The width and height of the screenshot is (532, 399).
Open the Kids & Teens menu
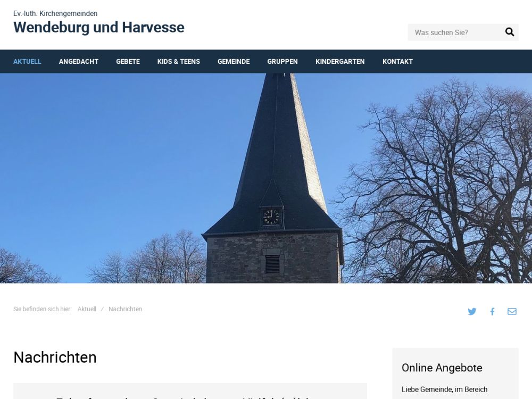point(179,62)
